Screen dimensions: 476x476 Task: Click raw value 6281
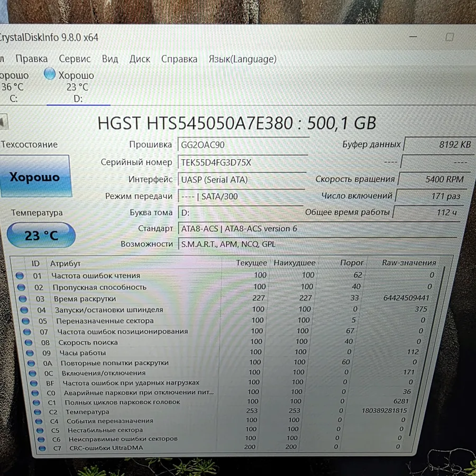coord(401,401)
